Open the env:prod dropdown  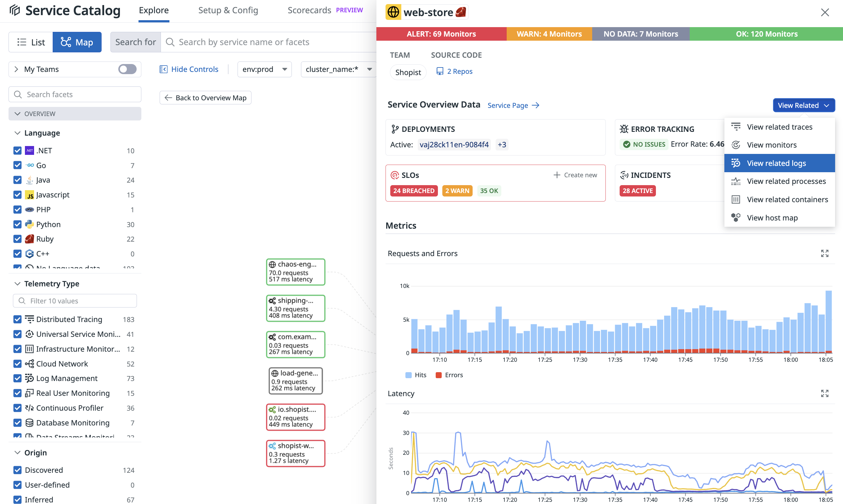[264, 69]
